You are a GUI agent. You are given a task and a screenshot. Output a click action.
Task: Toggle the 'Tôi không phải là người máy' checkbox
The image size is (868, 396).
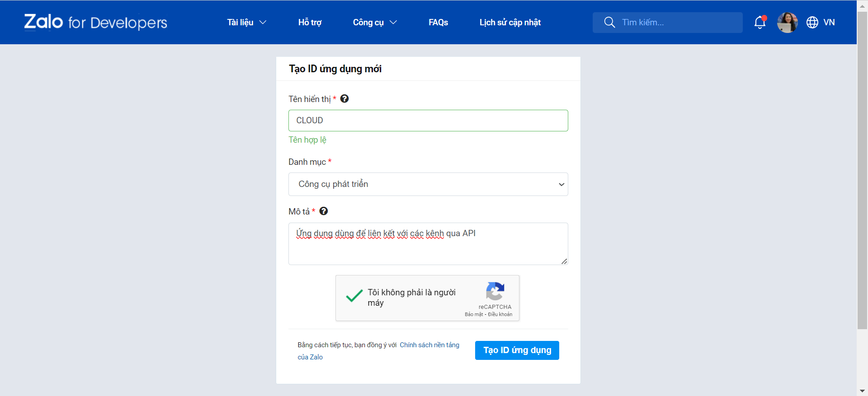354,297
